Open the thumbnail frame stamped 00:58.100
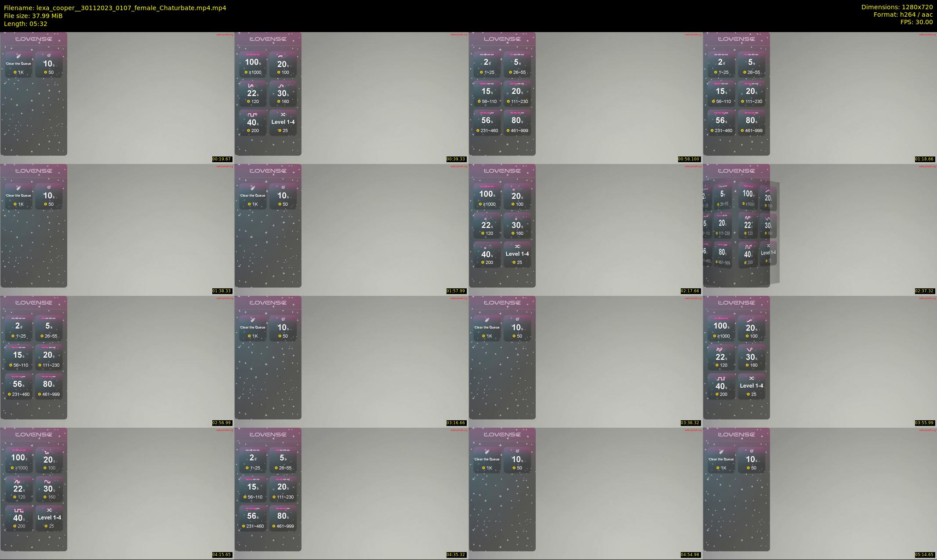 tap(585, 98)
